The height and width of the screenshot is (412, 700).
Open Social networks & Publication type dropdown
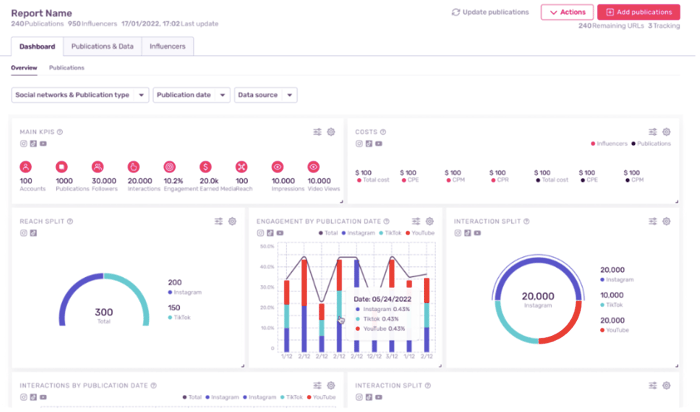pyautogui.click(x=80, y=95)
